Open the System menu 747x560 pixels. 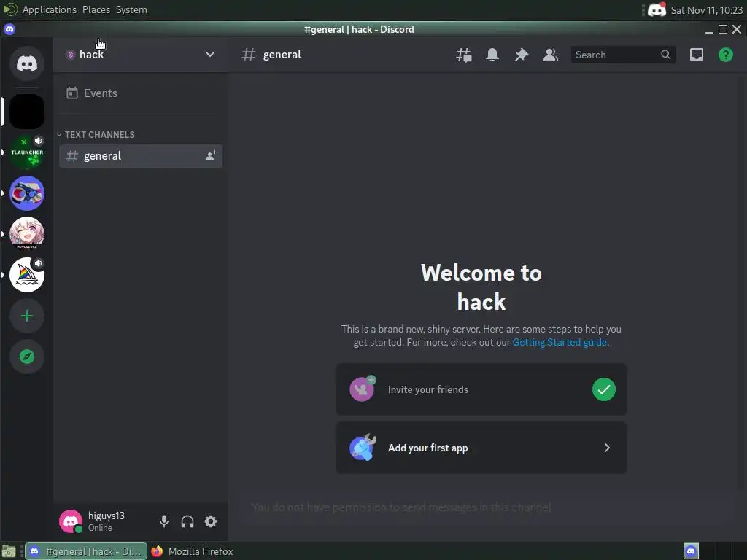[x=131, y=9]
